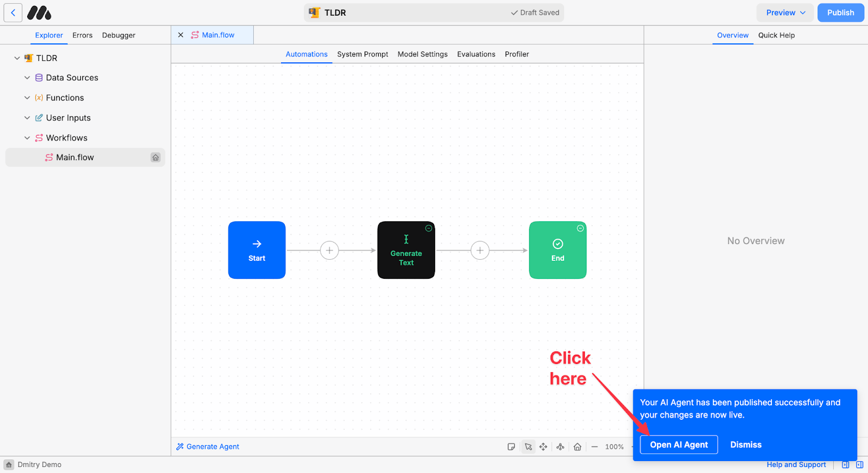Image resolution: width=868 pixels, height=473 pixels.
Task: Click the auto-layout tree icon
Action: point(560,447)
